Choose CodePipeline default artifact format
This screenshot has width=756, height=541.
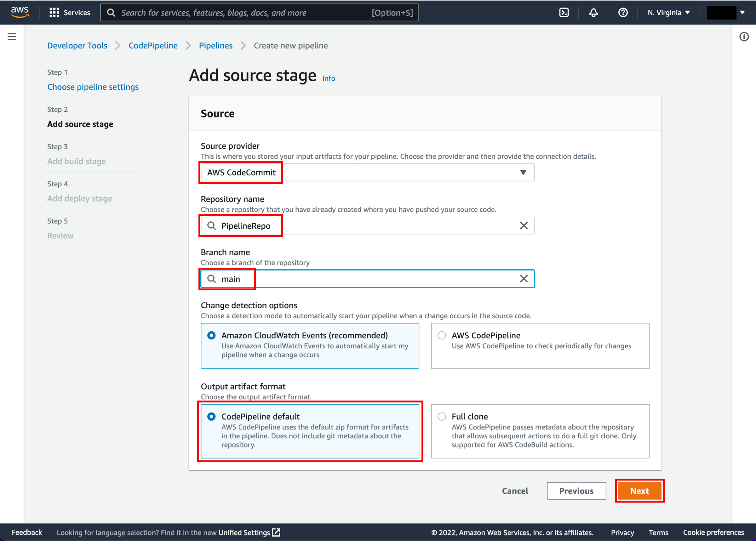point(310,431)
